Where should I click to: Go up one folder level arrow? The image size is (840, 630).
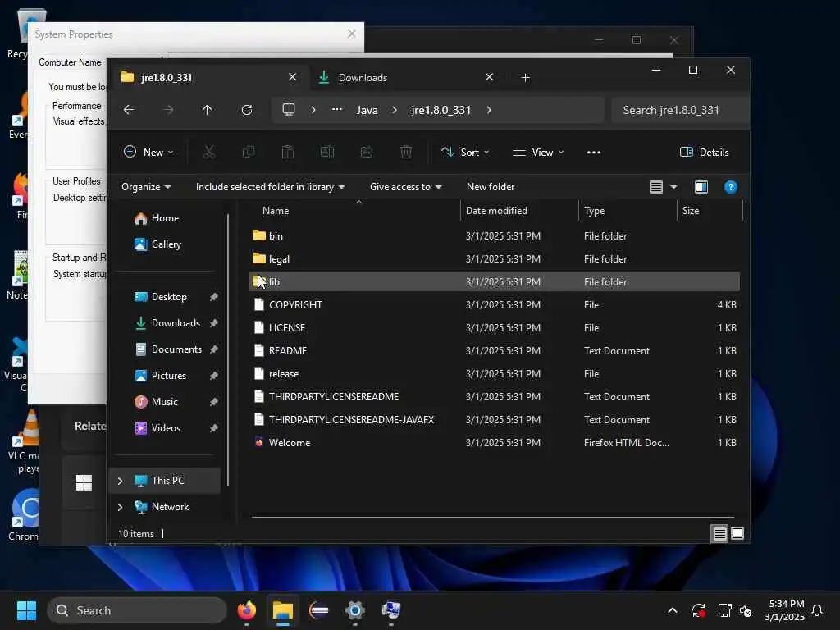208,110
